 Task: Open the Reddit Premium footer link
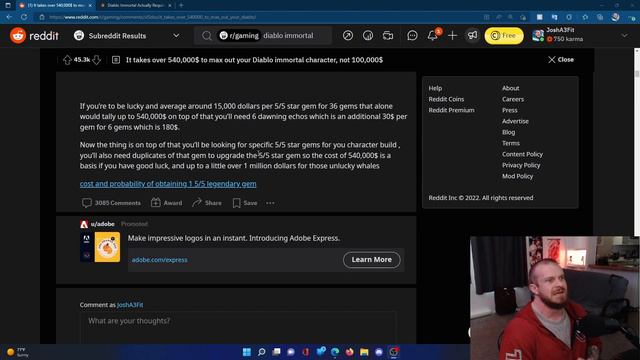451,110
